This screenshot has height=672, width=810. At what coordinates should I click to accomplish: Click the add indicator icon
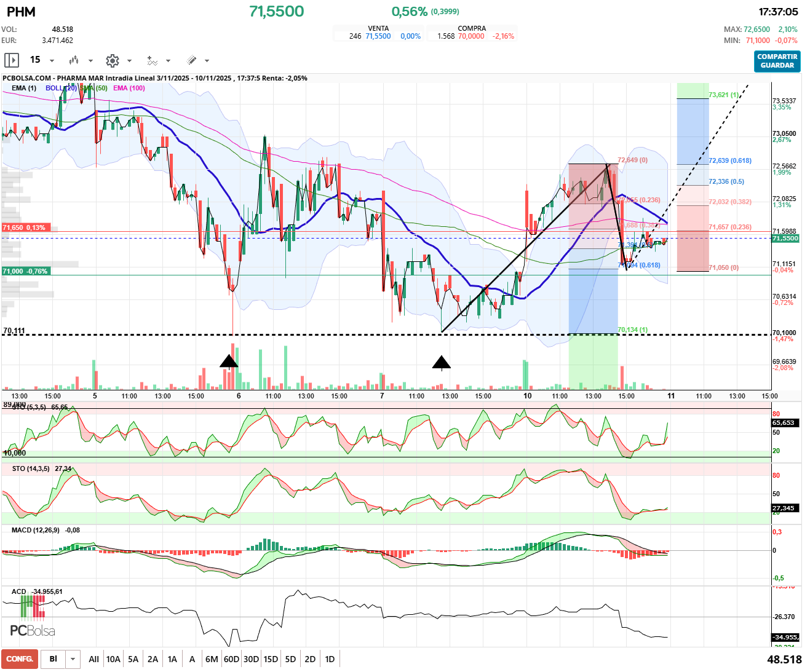[x=152, y=60]
